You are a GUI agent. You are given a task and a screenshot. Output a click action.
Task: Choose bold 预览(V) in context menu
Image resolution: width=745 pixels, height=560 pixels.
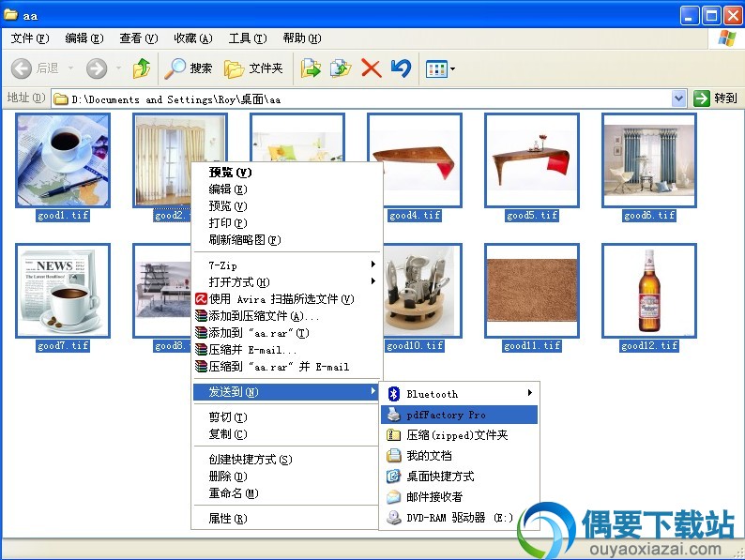286,172
